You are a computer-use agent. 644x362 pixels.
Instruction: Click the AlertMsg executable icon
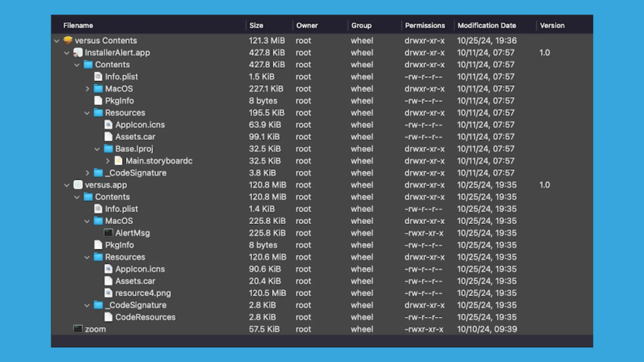click(x=108, y=233)
